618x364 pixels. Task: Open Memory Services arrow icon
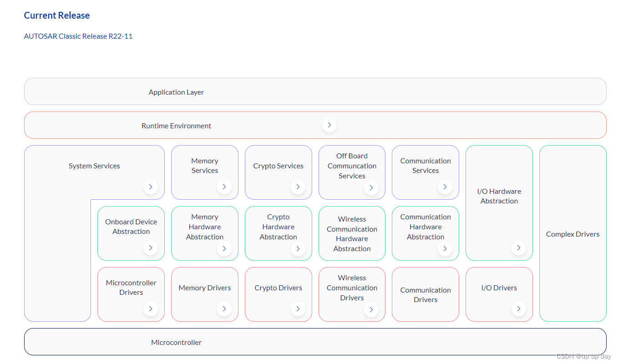pos(224,187)
